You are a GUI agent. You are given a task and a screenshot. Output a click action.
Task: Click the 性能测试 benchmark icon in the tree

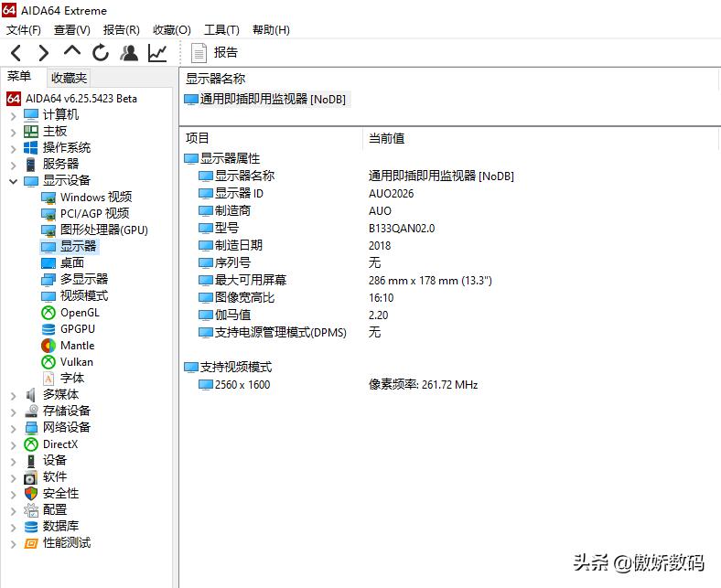31,543
